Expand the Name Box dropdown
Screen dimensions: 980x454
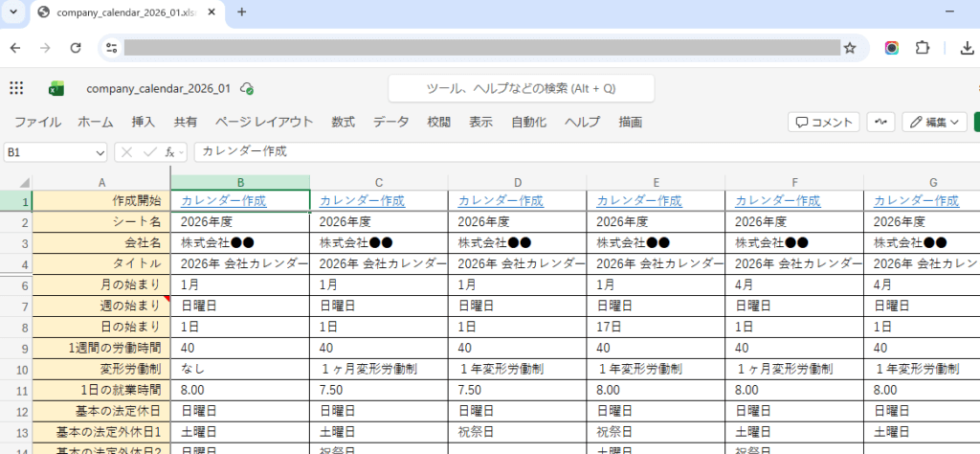click(100, 151)
